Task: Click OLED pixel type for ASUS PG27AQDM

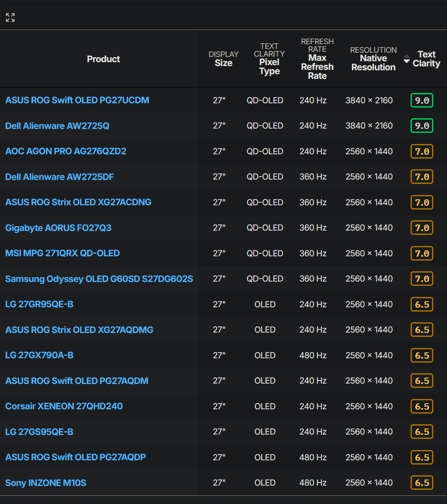Action: pyautogui.click(x=265, y=381)
